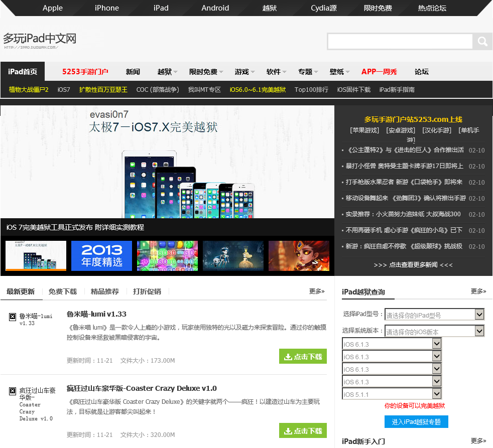The width and height of the screenshot is (493, 448).
Task: Open the Cydia源 top navigation link
Action: [x=323, y=8]
